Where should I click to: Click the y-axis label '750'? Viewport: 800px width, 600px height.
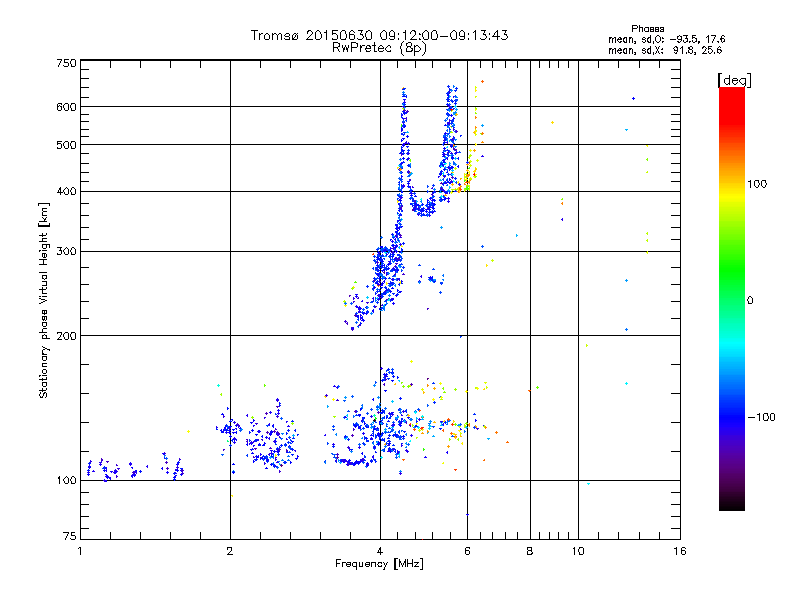(66, 63)
